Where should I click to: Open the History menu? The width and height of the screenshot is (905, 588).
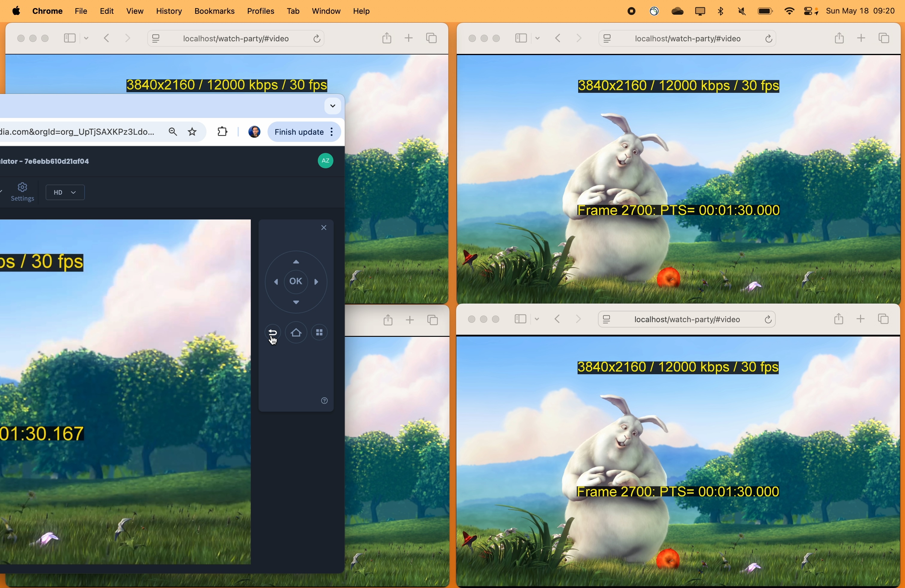169,11
